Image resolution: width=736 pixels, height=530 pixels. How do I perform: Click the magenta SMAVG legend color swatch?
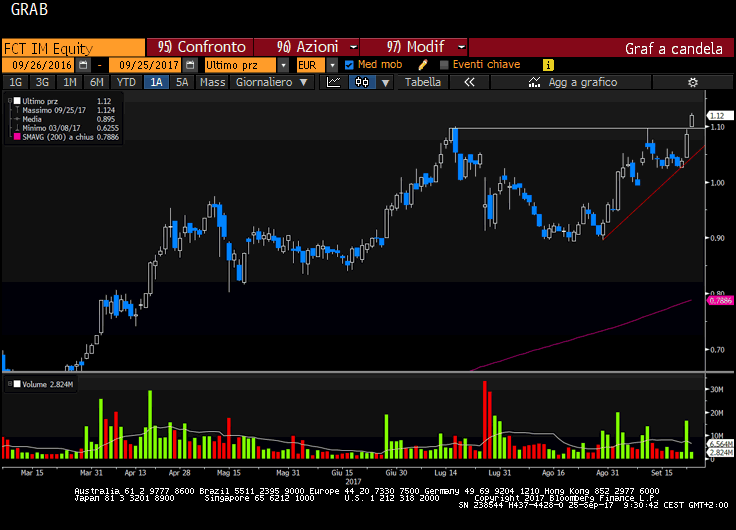click(x=14, y=137)
